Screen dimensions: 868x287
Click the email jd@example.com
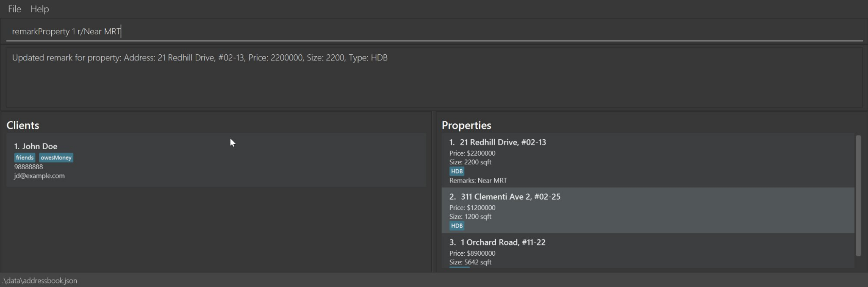39,176
